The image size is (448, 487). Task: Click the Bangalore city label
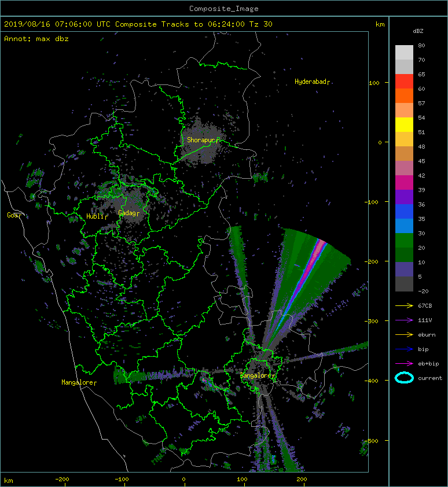click(x=256, y=375)
